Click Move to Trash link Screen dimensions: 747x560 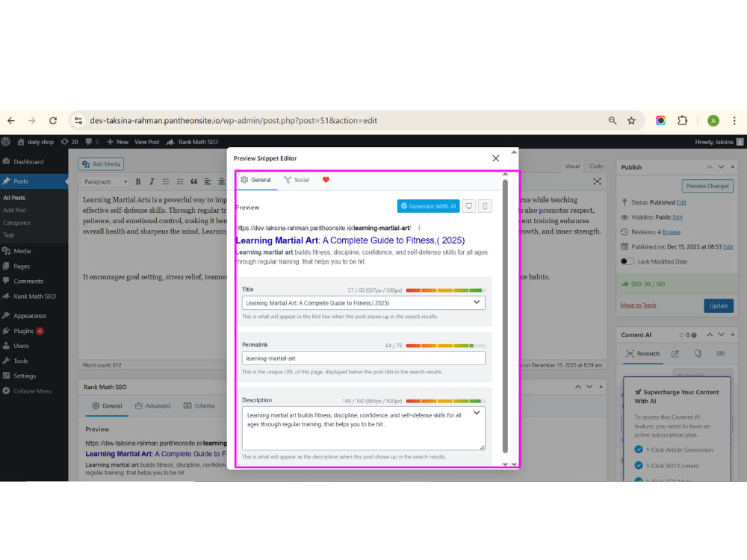tap(638, 305)
